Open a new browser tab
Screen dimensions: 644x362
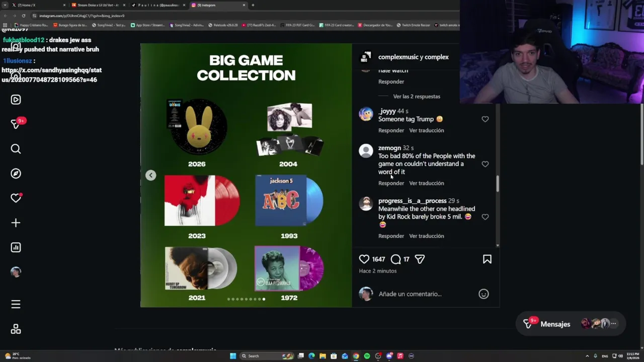pos(253,5)
